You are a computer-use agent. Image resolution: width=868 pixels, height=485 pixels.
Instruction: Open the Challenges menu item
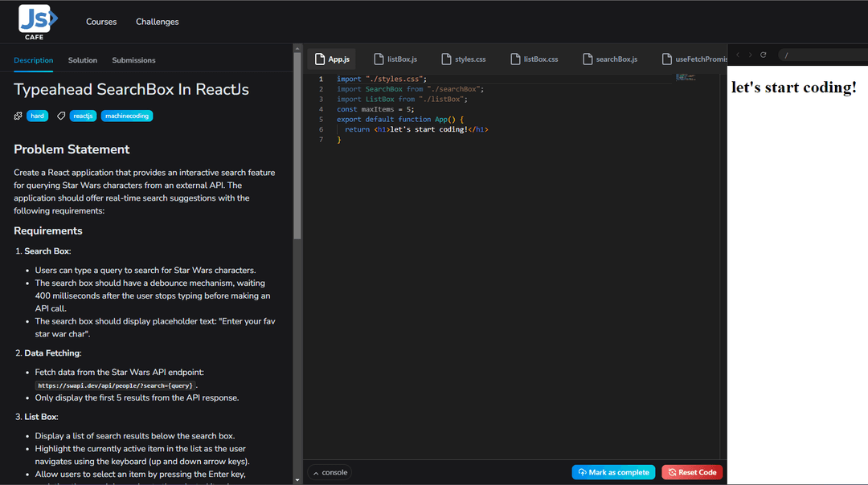pyautogui.click(x=158, y=22)
